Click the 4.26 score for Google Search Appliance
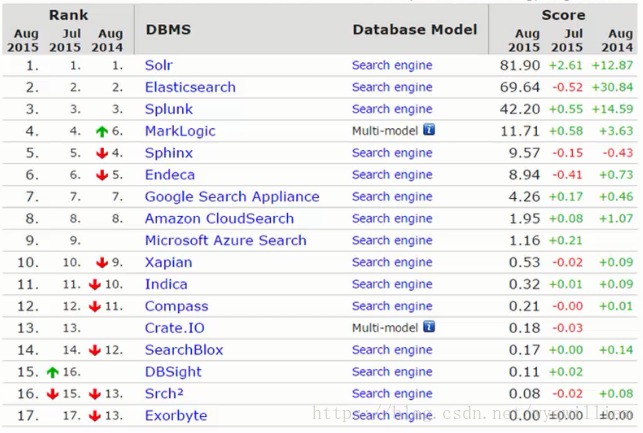The image size is (643, 433). 524,197
